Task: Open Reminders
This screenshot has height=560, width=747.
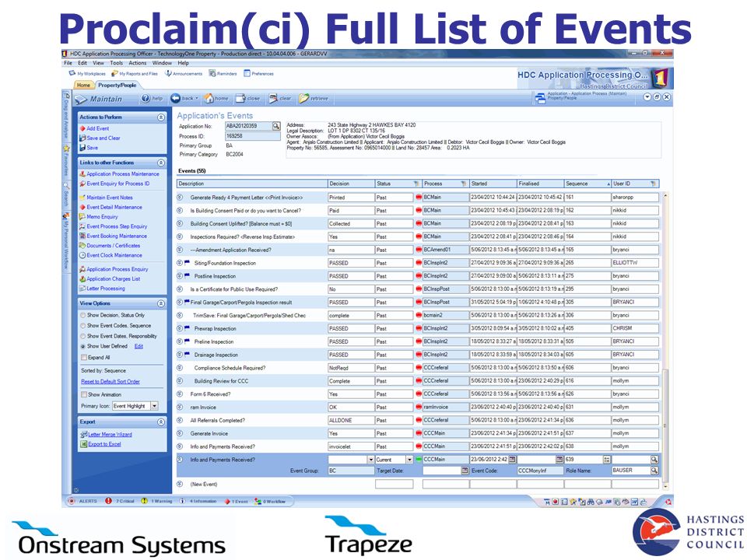Action: [223, 74]
